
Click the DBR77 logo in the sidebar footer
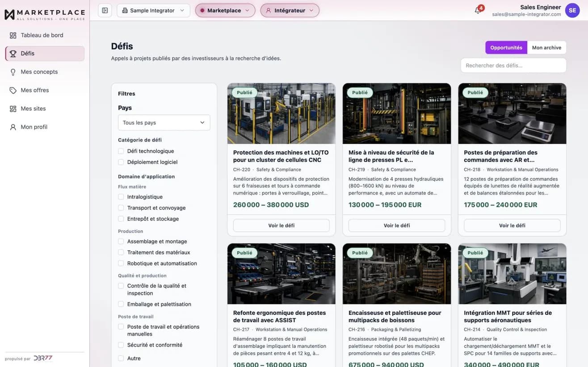tap(43, 358)
